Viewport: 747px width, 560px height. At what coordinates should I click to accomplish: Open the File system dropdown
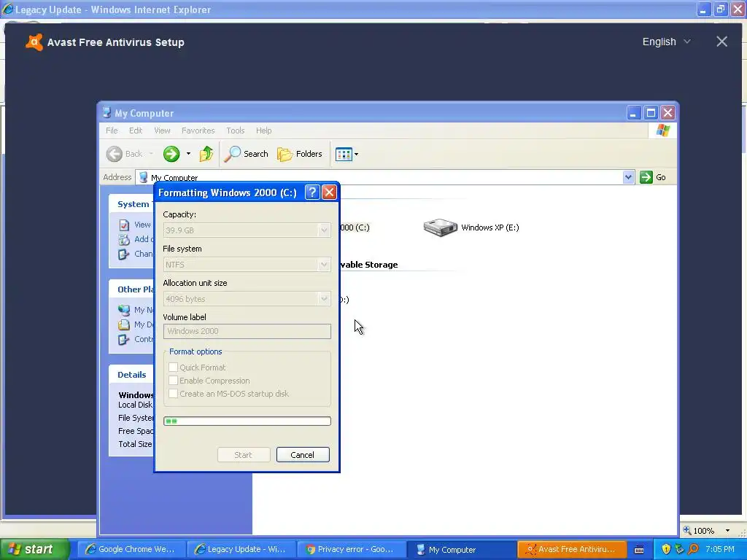pyautogui.click(x=324, y=265)
